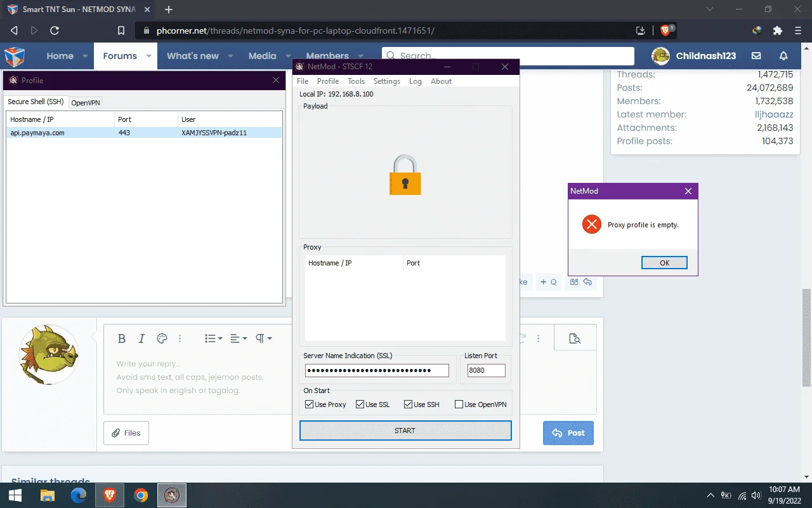The image size is (812, 508).
Task: Click the padlock icon in NetMod payload
Action: 405,175
